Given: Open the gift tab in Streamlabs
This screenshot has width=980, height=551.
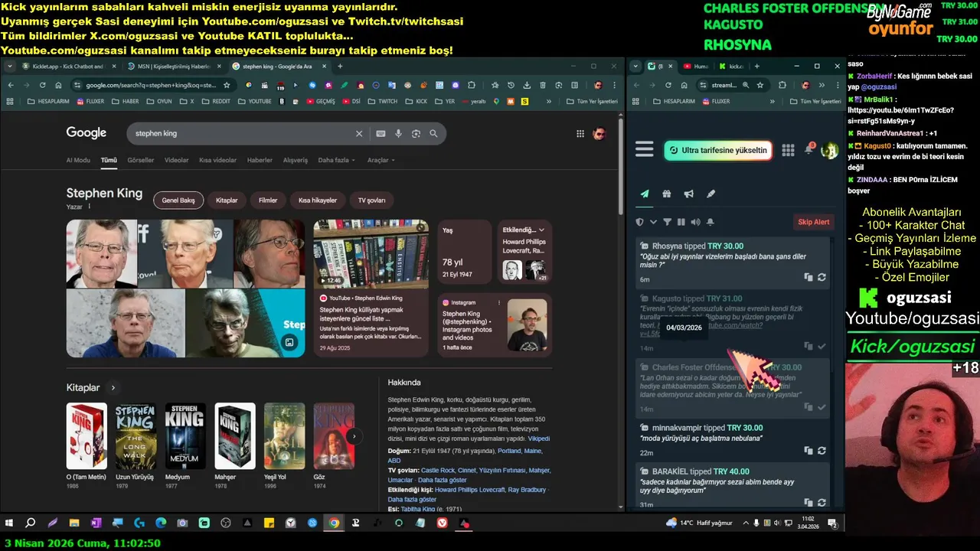Looking at the screenshot, I should [x=667, y=194].
